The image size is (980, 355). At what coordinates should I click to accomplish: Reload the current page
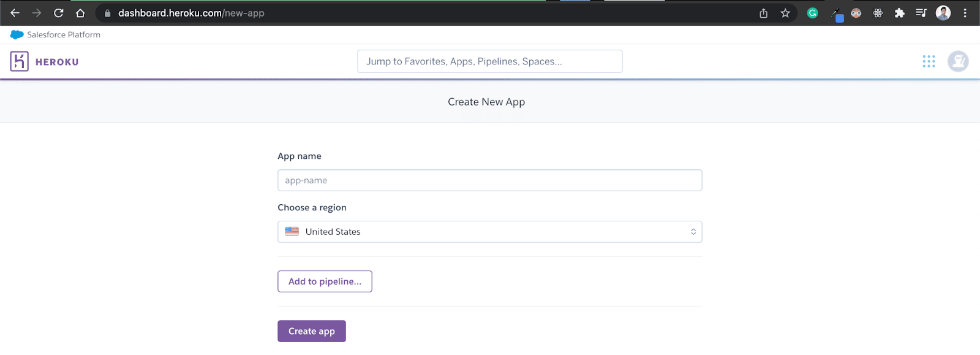tap(59, 13)
